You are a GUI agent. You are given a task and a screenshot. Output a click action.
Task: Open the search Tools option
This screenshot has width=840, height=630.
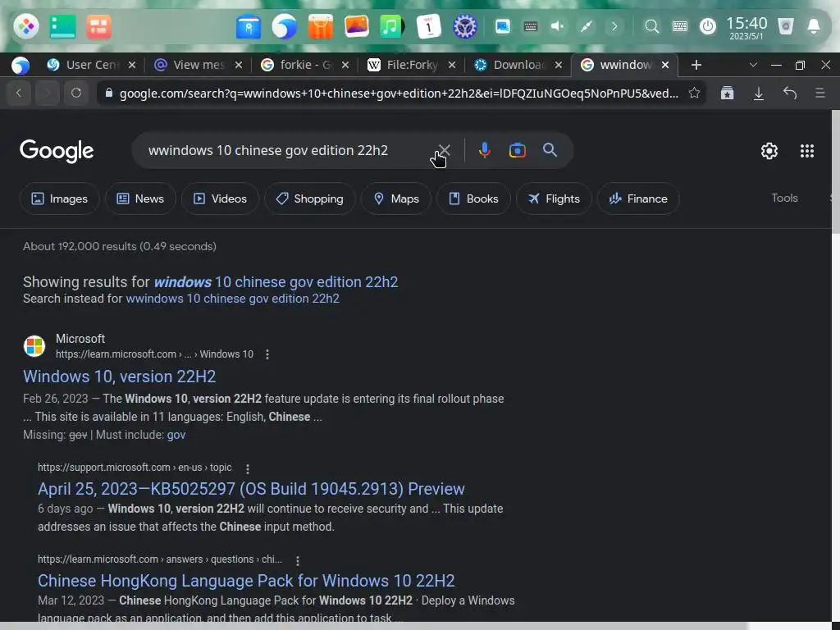pos(784,199)
